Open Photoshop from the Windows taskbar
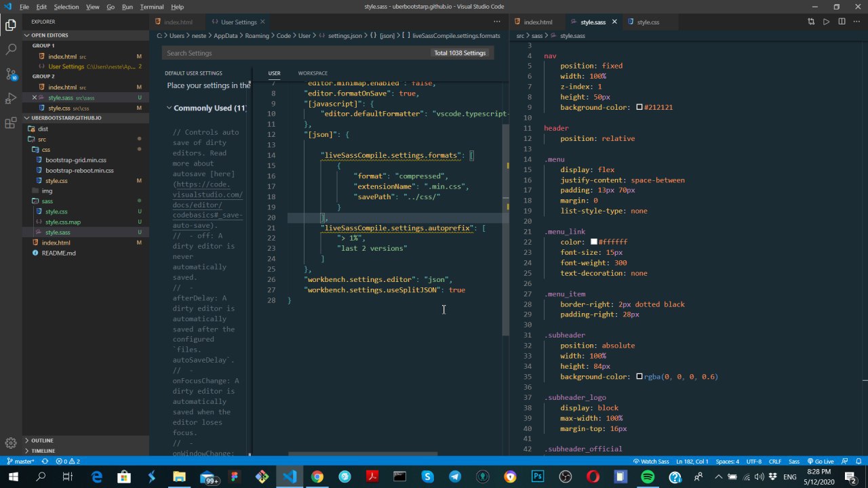 [537, 477]
